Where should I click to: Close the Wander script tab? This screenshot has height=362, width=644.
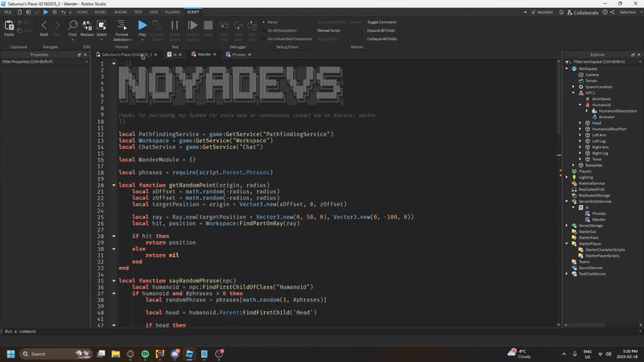(214, 55)
